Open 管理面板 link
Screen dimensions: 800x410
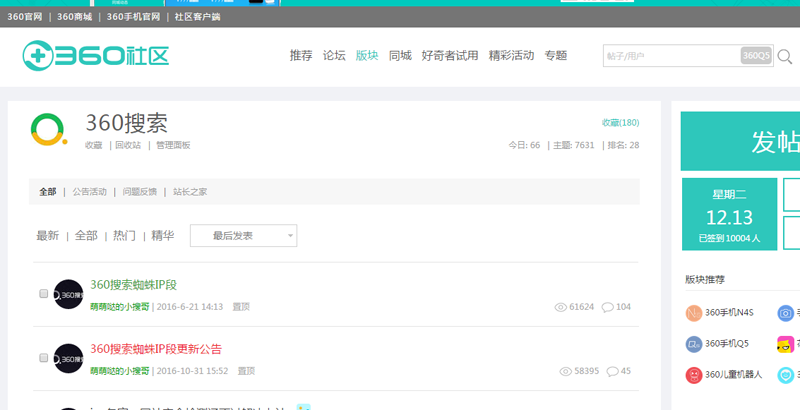[173, 145]
